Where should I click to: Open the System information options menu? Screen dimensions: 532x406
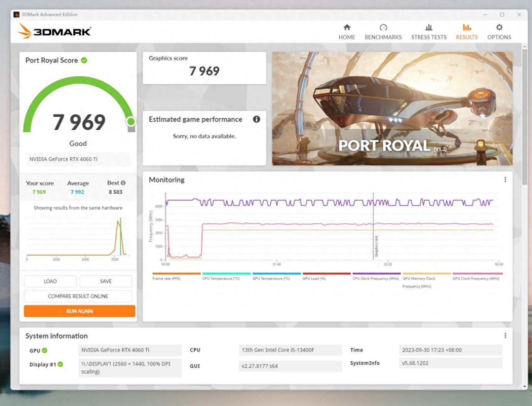click(505, 336)
